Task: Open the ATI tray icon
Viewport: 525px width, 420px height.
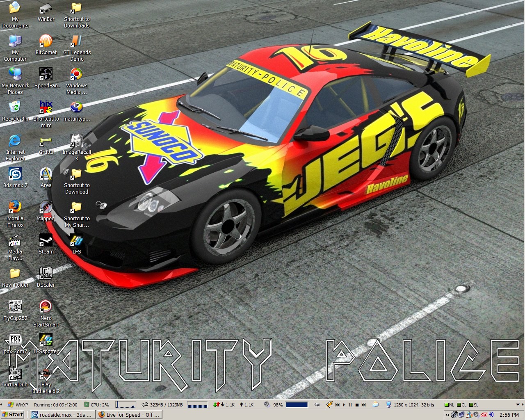Action: click(x=484, y=415)
